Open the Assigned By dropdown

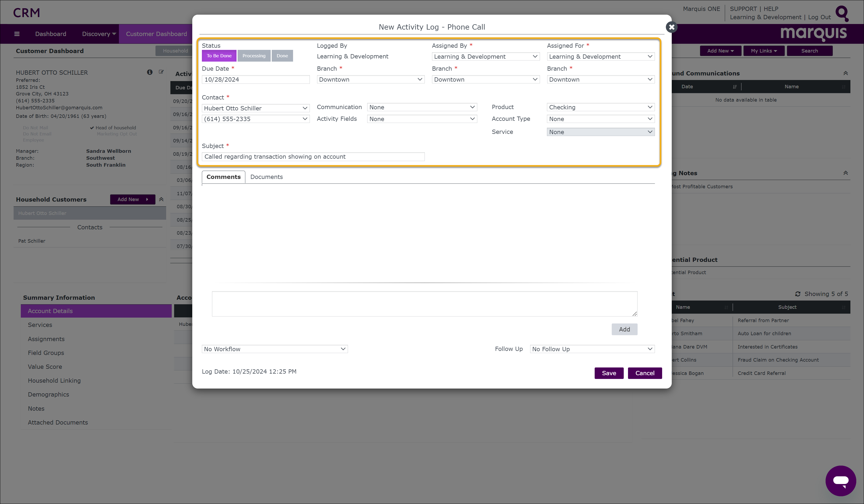pos(486,57)
